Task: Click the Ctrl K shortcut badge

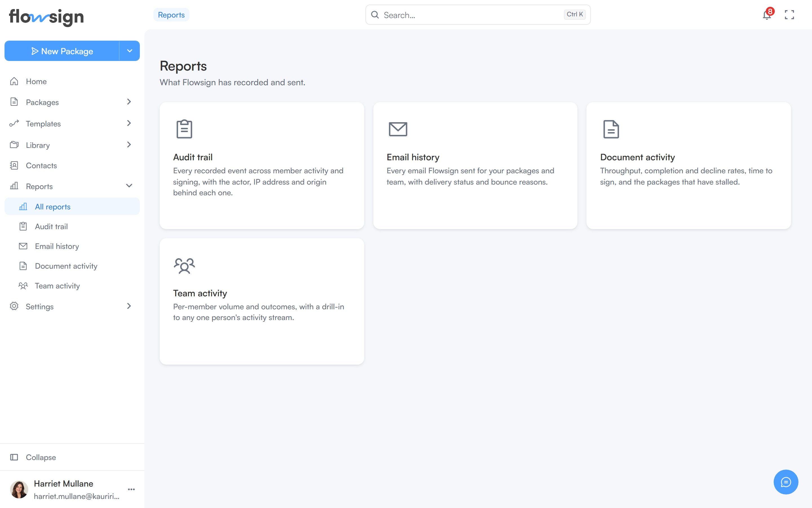Action: (574, 14)
